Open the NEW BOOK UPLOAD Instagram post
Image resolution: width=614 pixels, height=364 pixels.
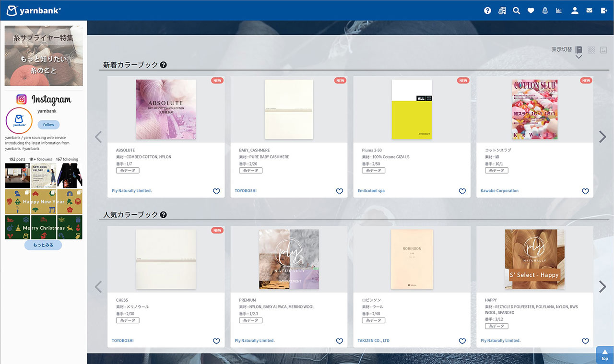[x=44, y=176]
